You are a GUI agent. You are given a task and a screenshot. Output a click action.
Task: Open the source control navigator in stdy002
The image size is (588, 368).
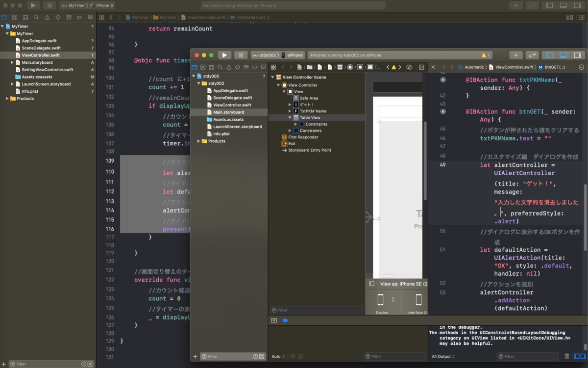click(x=203, y=67)
